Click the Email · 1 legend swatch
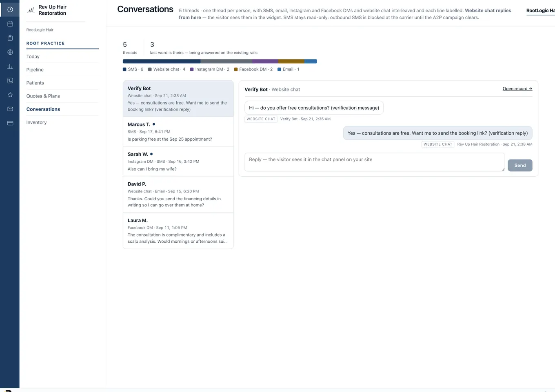 point(279,69)
